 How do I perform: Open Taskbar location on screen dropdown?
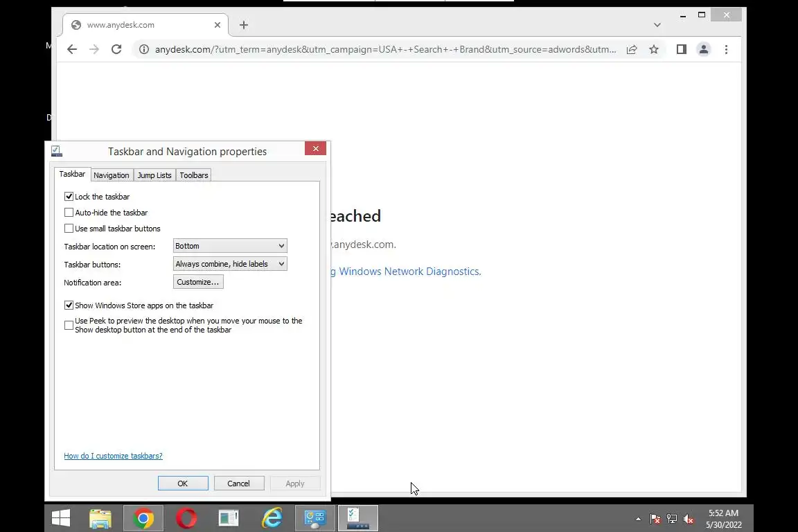click(x=230, y=246)
